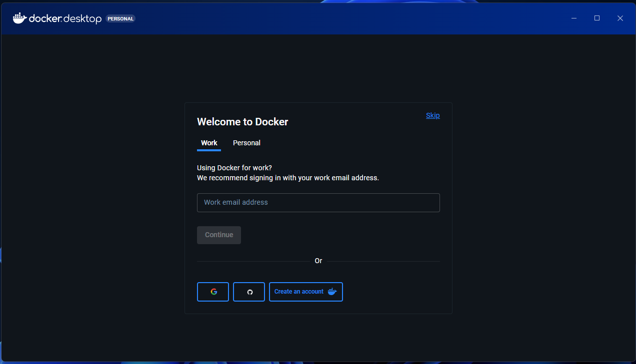The width and height of the screenshot is (636, 364).
Task: Click the PERSONAL plan badge
Action: pyautogui.click(x=120, y=19)
